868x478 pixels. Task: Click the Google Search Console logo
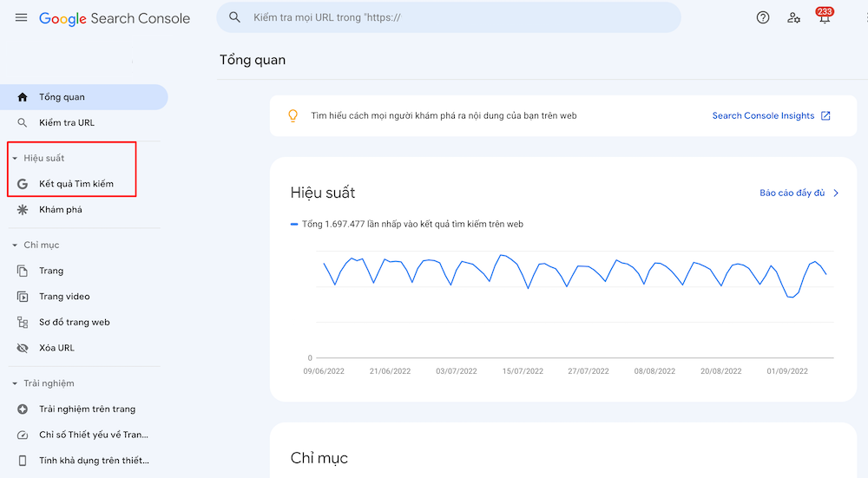115,17
